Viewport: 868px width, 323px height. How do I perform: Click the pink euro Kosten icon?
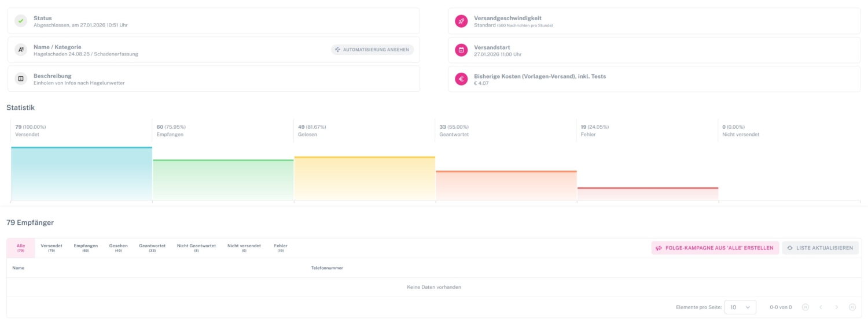[x=461, y=79]
